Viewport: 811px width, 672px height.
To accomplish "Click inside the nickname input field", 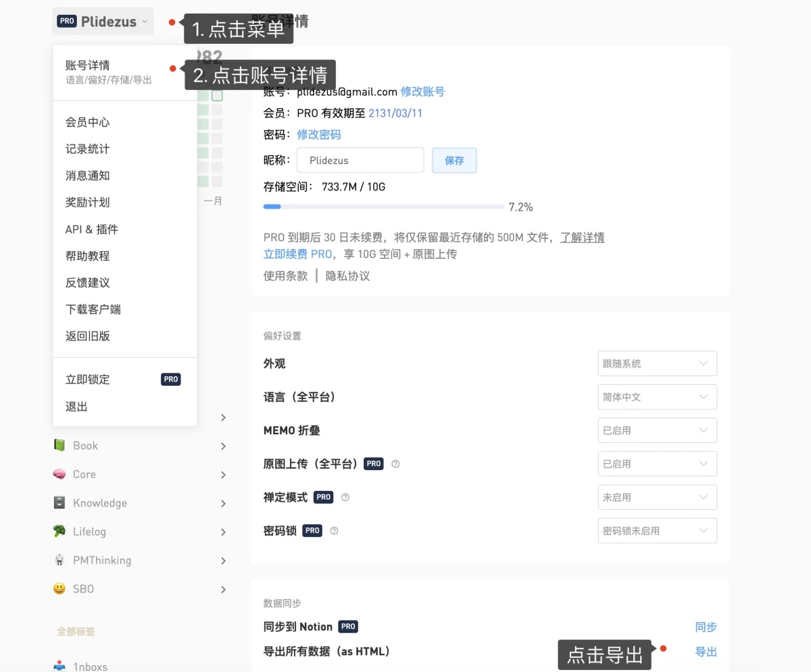I will [x=360, y=160].
